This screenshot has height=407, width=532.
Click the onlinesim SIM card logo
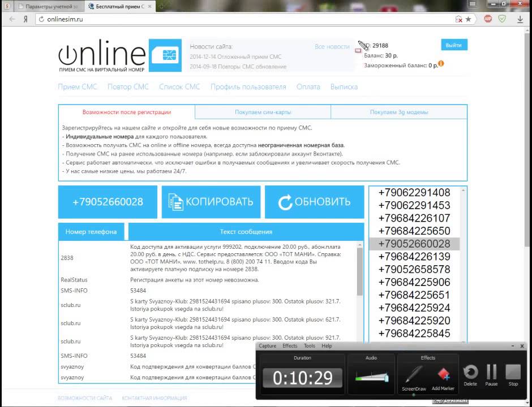(x=165, y=55)
